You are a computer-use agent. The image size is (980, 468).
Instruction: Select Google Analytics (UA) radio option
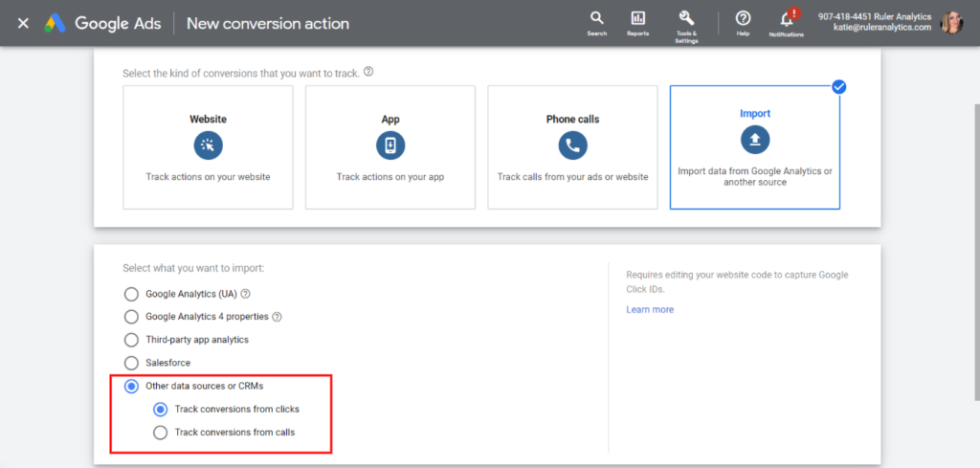coord(131,294)
